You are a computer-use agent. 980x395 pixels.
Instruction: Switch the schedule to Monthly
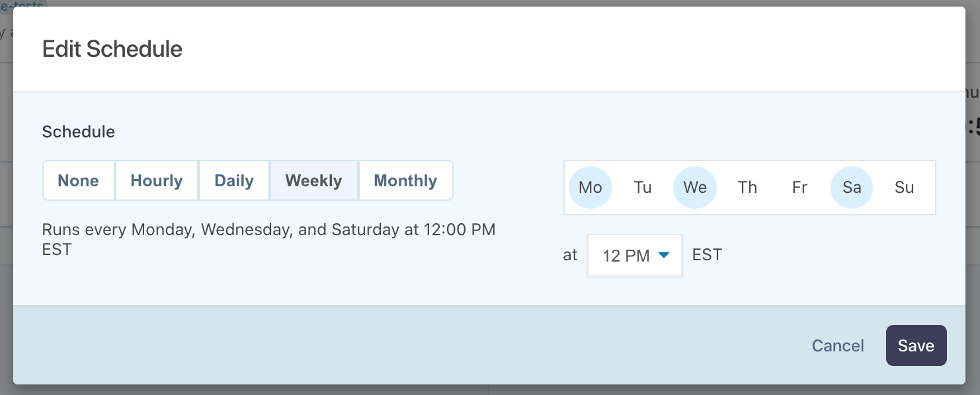(405, 180)
